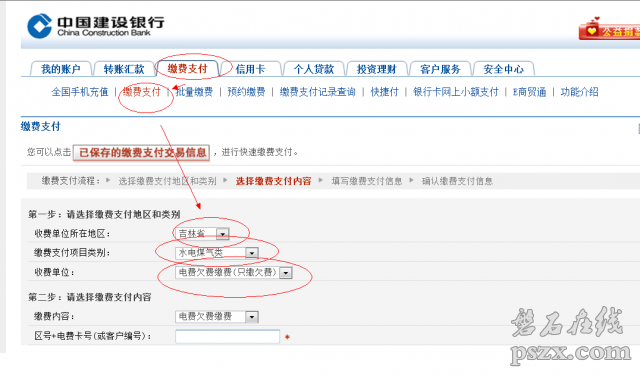Click the China Construction Bank logo
This screenshot has height=375, width=640.
click(96, 26)
